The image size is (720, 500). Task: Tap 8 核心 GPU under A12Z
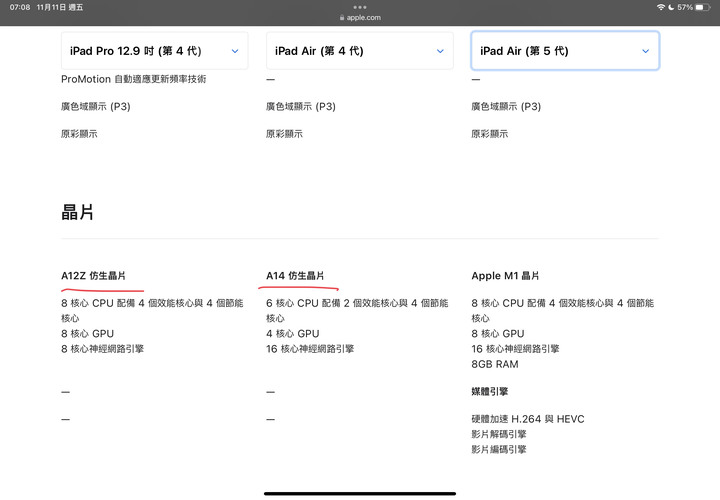pos(87,334)
